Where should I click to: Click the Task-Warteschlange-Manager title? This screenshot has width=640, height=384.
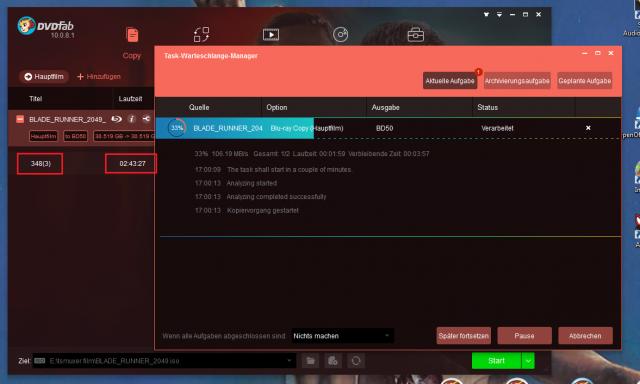[211, 56]
